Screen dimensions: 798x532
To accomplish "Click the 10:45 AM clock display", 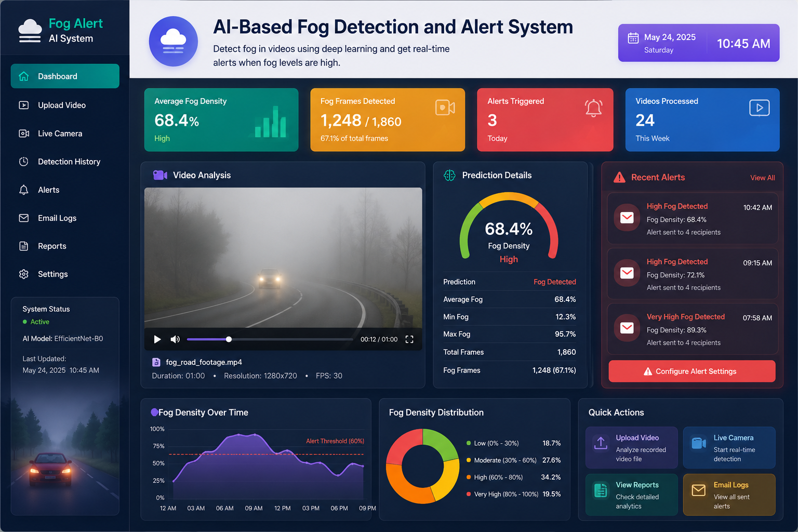I will coord(743,44).
